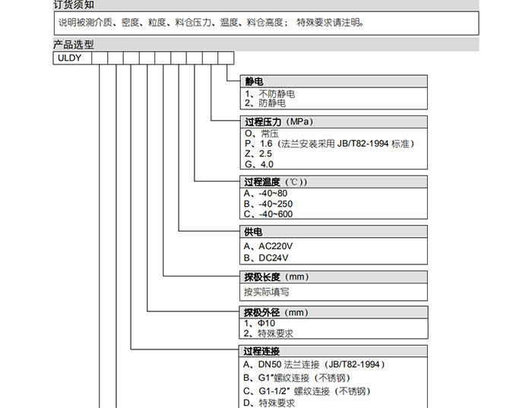Click the 按实际填写 text field
Image resolution: width=532 pixels, height=408 pixels.
click(266, 292)
